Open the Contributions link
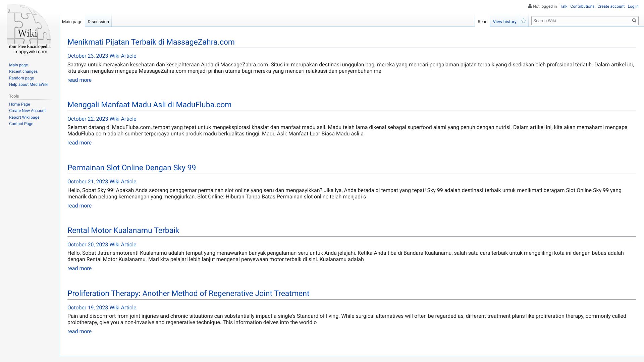644x362 pixels. click(582, 6)
